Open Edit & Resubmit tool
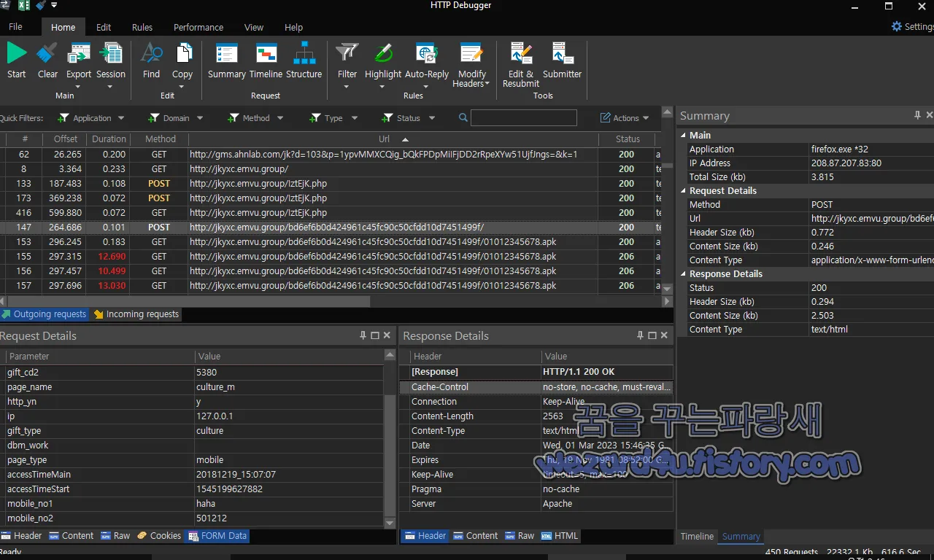The width and height of the screenshot is (934, 560). tap(521, 64)
